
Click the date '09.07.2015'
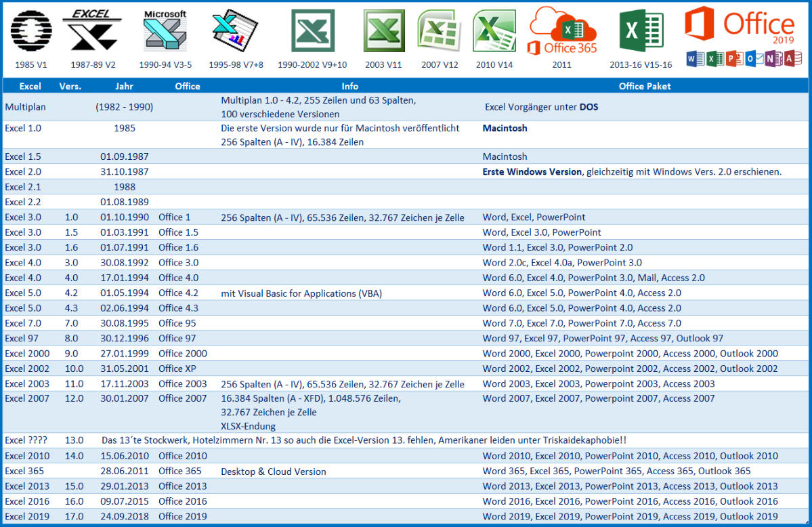pos(125,501)
